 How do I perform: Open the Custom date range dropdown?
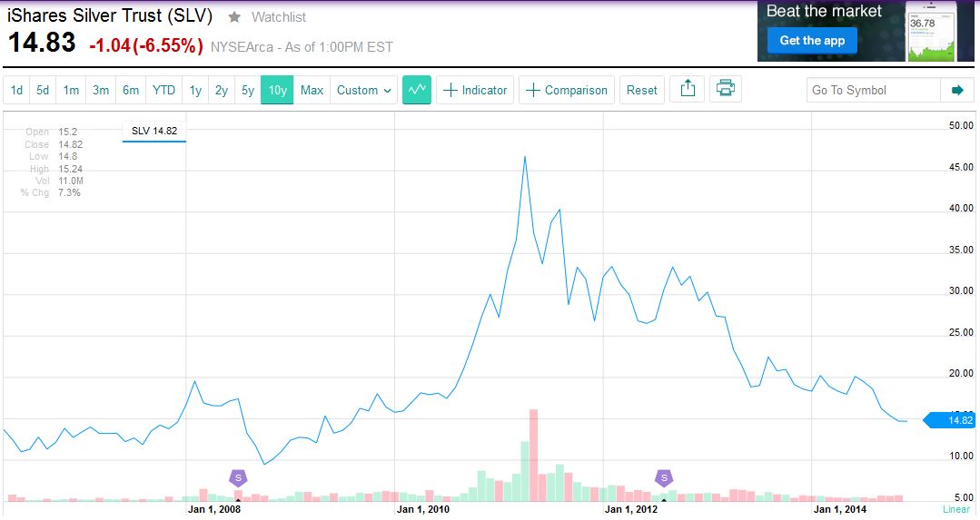(x=363, y=90)
